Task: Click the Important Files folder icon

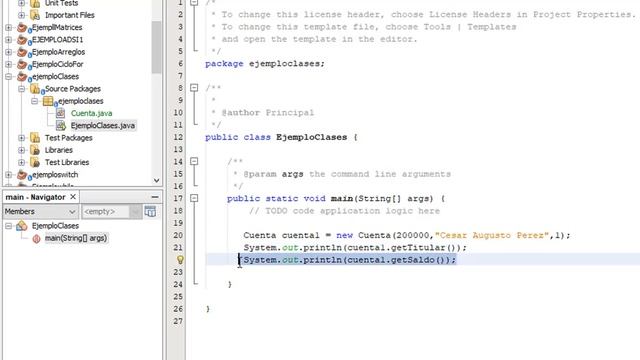Action: click(35, 15)
